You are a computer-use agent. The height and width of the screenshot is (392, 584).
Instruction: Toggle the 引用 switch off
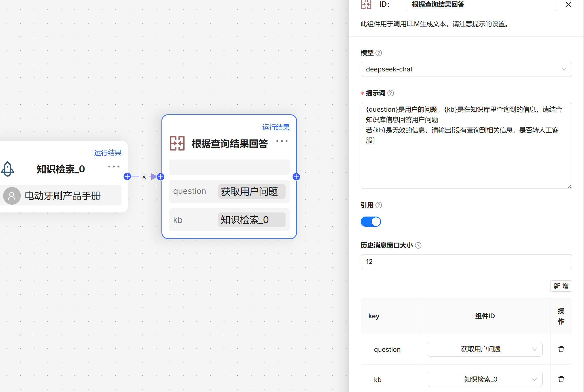pyautogui.click(x=371, y=222)
